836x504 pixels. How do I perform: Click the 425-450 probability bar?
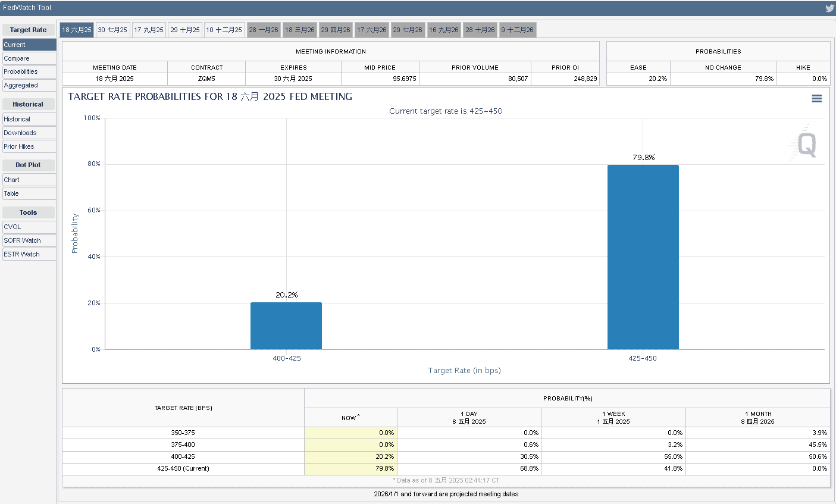643,257
